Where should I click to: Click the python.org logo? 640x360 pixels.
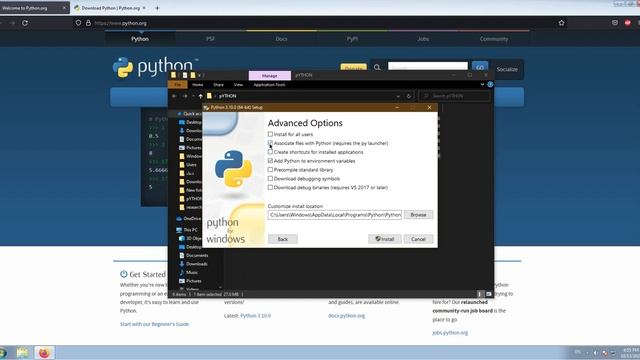(x=155, y=67)
